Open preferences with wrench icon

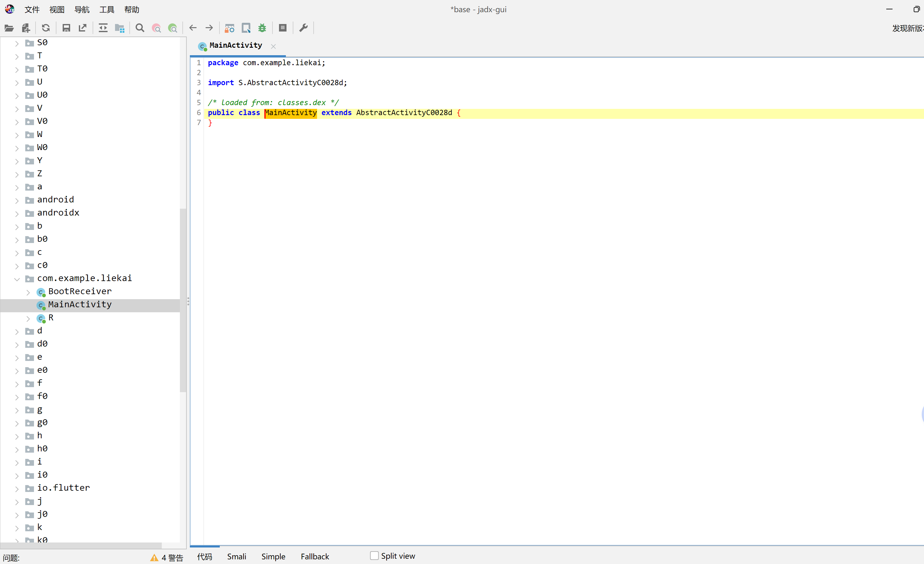(303, 28)
